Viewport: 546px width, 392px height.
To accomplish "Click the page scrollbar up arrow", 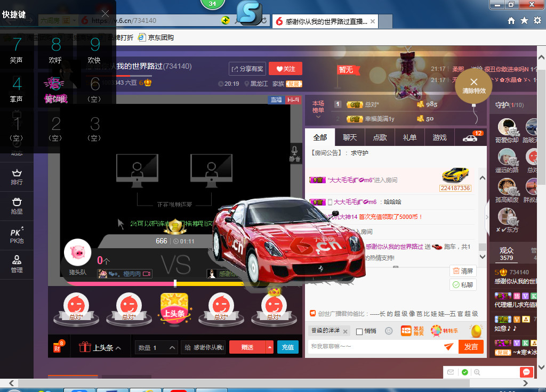I will point(541,57).
